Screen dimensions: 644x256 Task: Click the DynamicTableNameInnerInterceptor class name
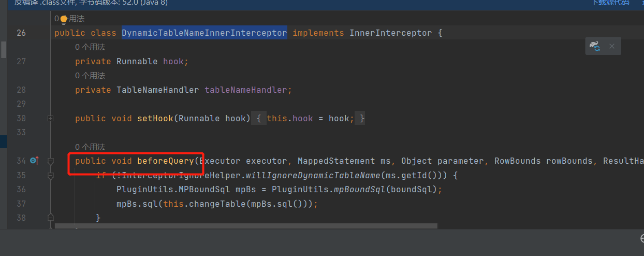coord(204,33)
